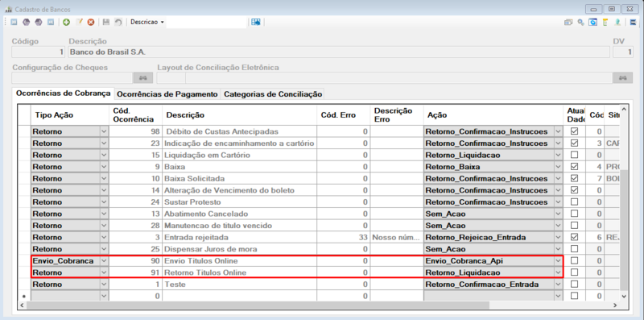Expand Ação dropdown showing Retorno_Rejeicao_Entrada
Screen dimensions: 644x320
558,237
